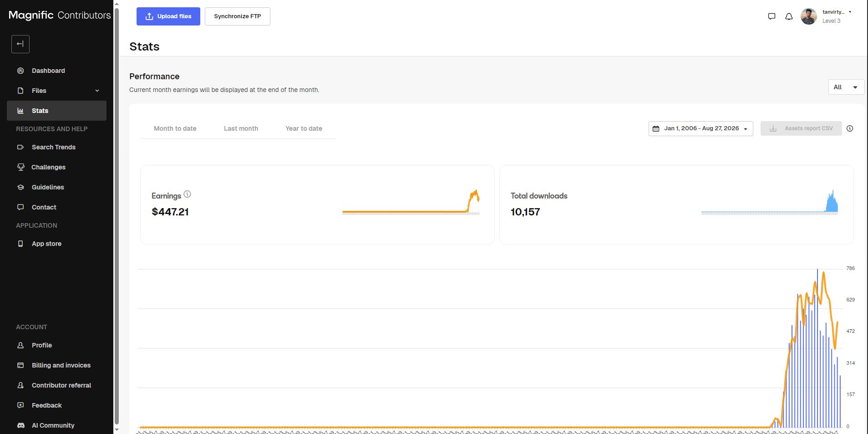Open Search Trends page
The height and width of the screenshot is (434, 868).
coord(56,147)
